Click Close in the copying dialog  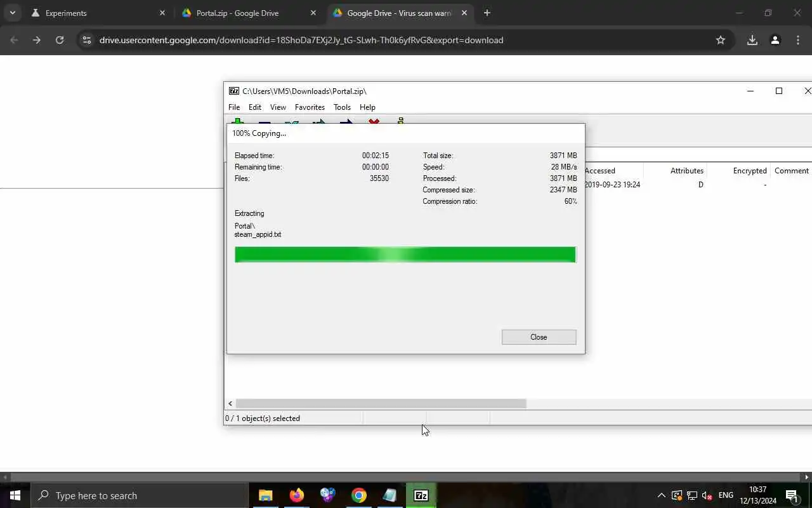tap(539, 337)
